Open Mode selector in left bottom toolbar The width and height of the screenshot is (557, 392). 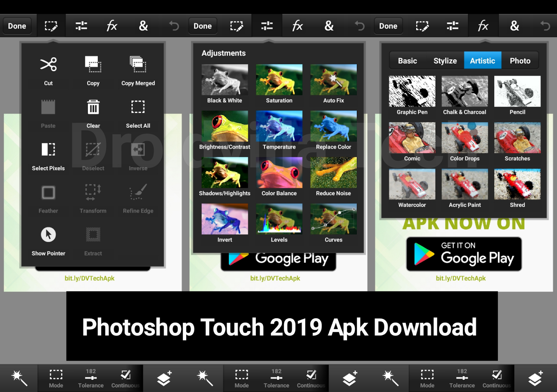pyautogui.click(x=56, y=378)
